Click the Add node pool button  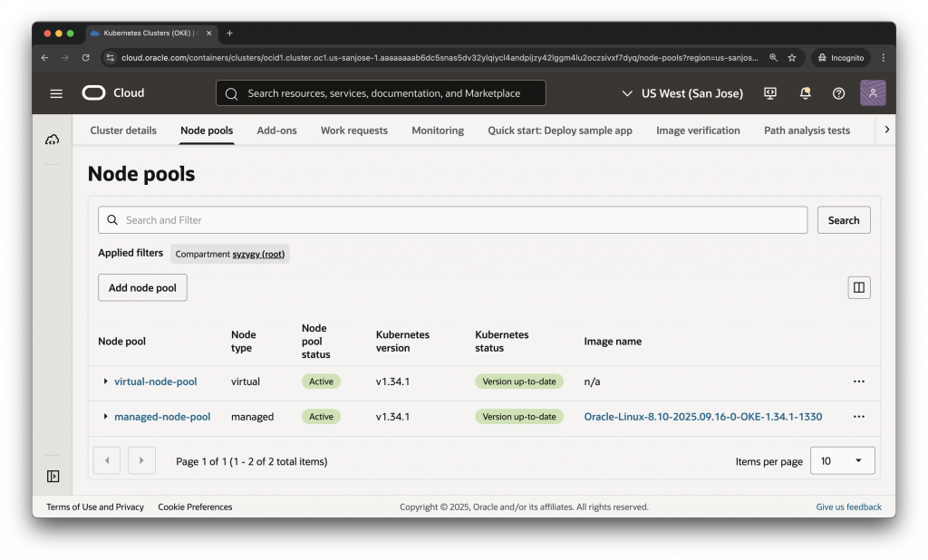142,287
